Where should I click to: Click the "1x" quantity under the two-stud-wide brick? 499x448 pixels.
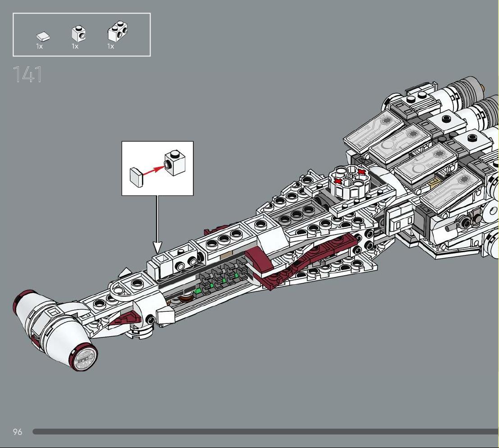(x=111, y=46)
